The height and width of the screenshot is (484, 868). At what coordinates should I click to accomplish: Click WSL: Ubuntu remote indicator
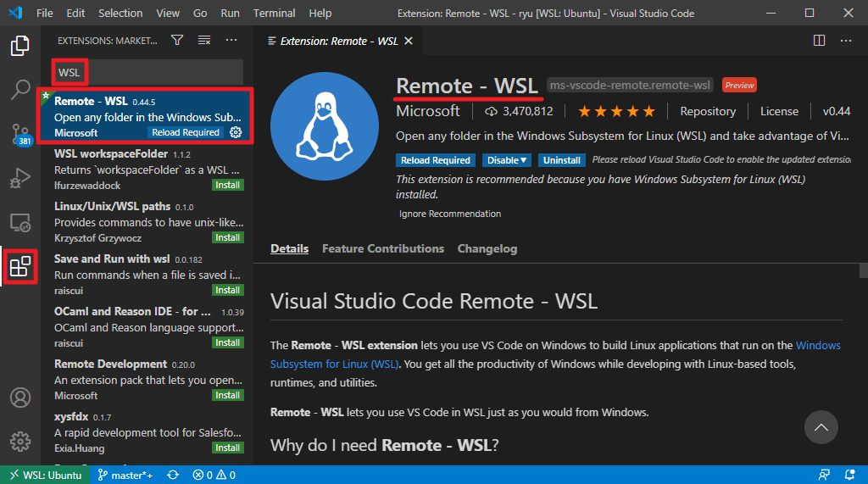click(x=46, y=476)
